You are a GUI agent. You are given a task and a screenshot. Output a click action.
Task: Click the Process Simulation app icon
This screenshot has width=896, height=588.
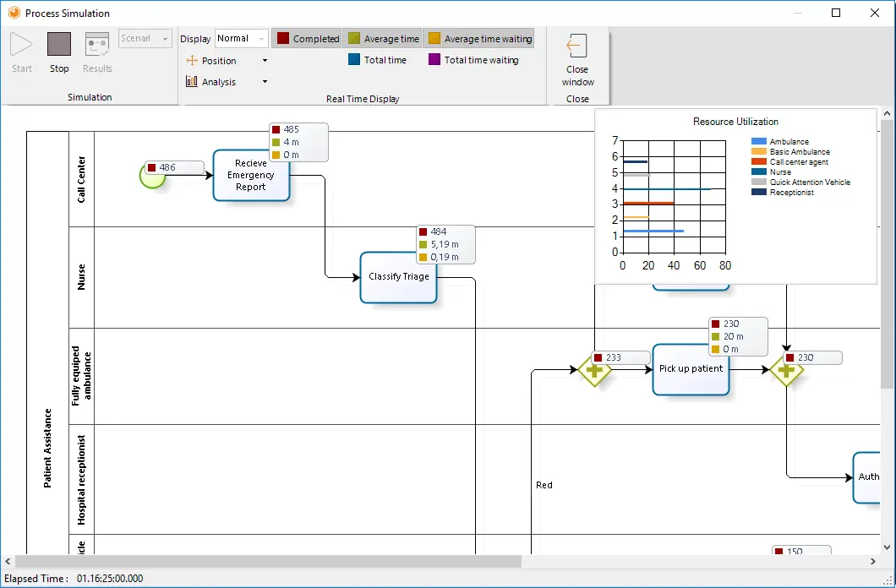[14, 13]
